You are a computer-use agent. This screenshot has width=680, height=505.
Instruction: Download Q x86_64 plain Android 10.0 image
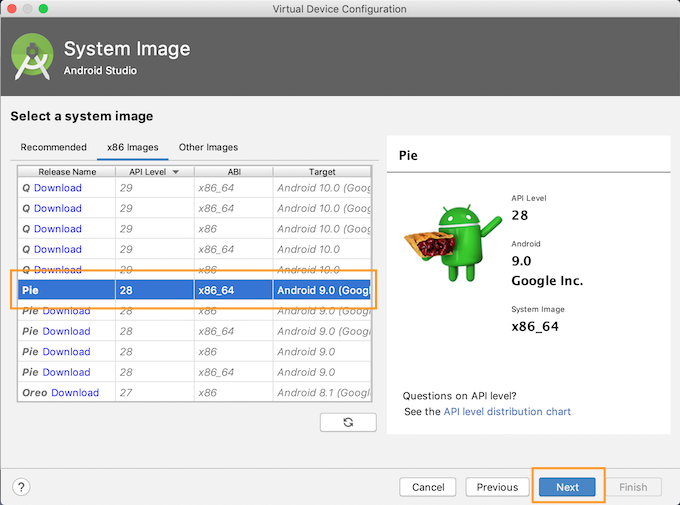[x=58, y=249]
